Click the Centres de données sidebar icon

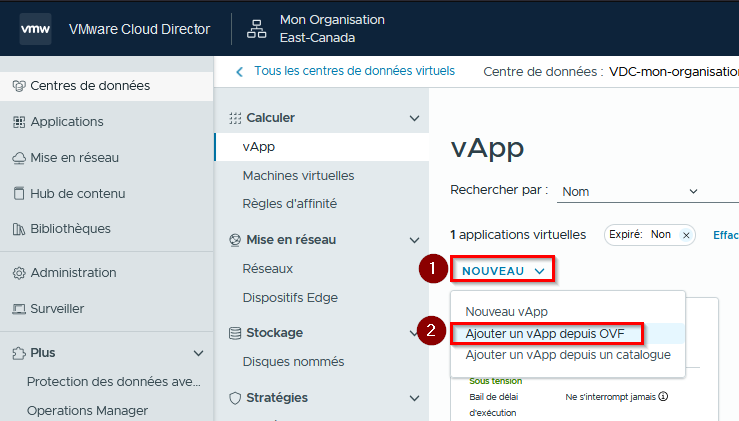click(x=19, y=86)
